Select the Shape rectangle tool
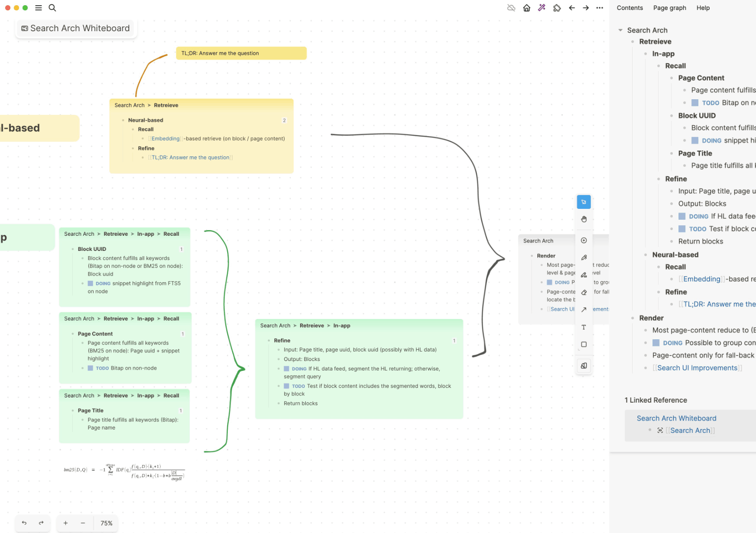This screenshot has width=756, height=533. click(x=584, y=344)
